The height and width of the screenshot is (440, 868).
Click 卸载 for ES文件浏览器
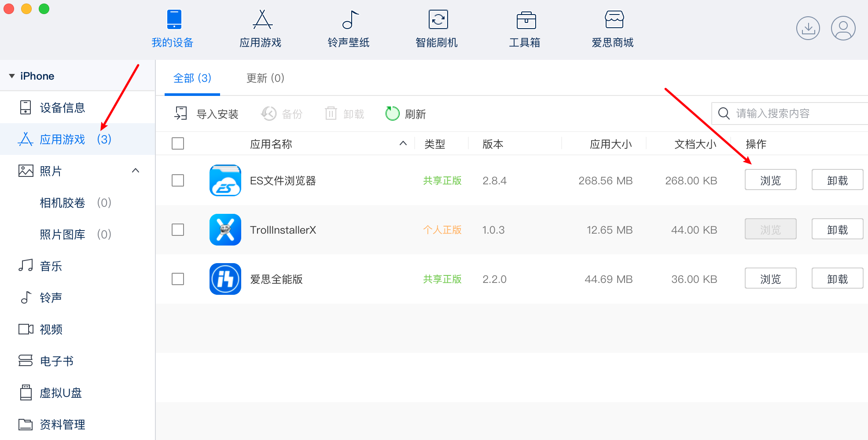837,180
